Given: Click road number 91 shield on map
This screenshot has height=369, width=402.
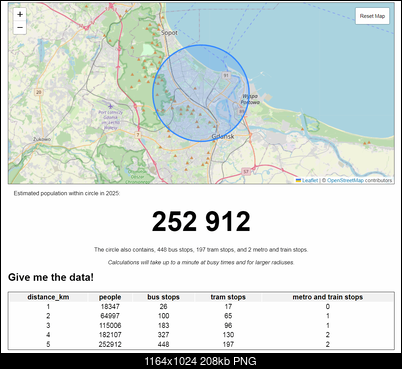Looking at the screenshot, I should [x=226, y=75].
